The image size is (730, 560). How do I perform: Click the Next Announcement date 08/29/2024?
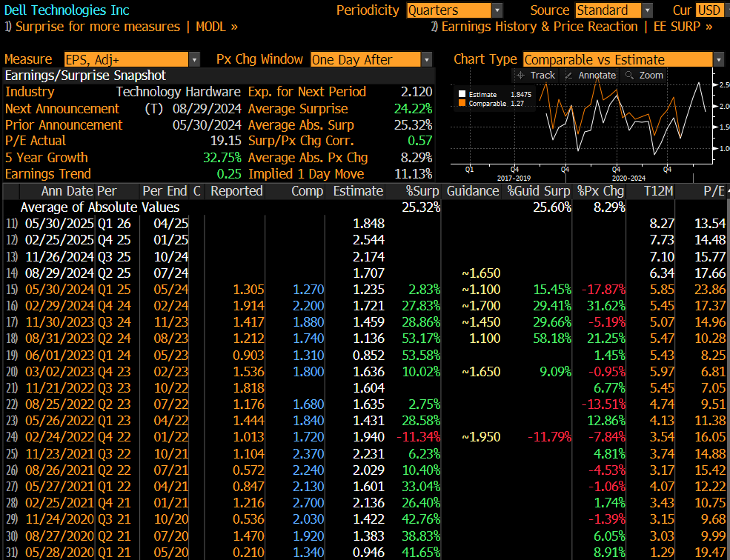pyautogui.click(x=207, y=109)
